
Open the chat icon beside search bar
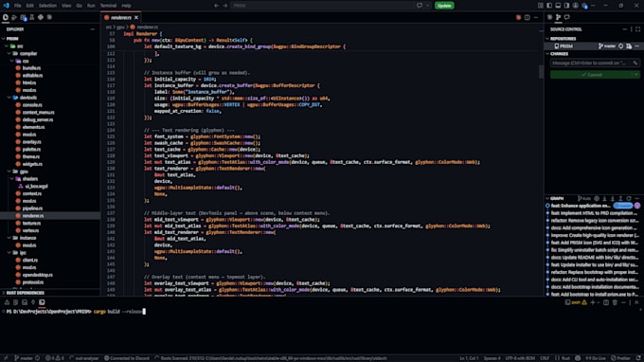[x=420, y=6]
